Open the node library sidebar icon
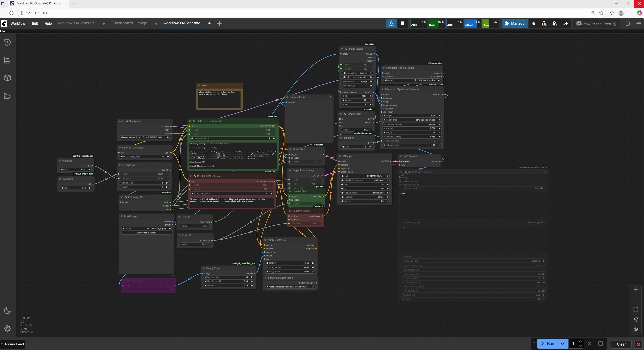The image size is (644, 350). click(x=7, y=60)
